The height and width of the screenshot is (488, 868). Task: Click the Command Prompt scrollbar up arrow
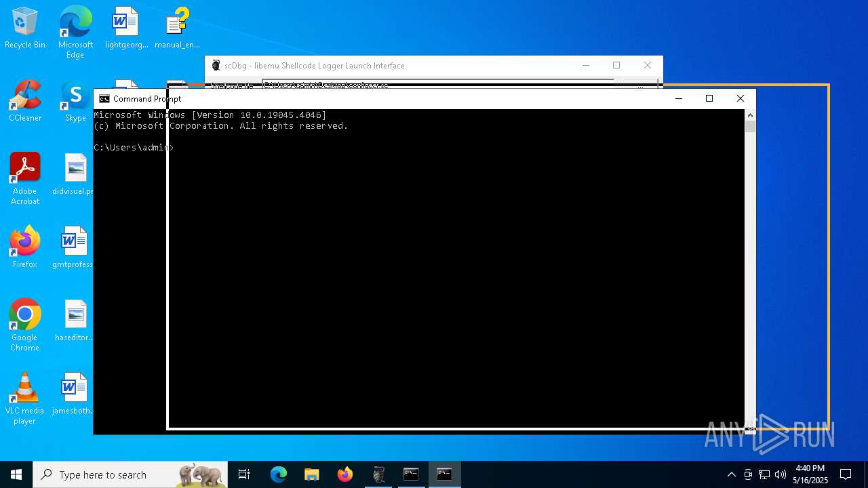[x=750, y=116]
